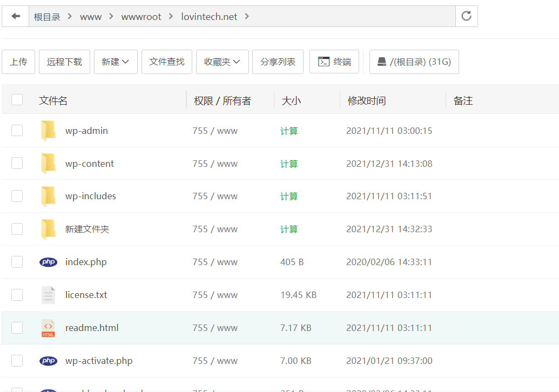The width and height of the screenshot is (559, 392).
Task: Calculate the size of wp-content via 计算
Action: [289, 164]
